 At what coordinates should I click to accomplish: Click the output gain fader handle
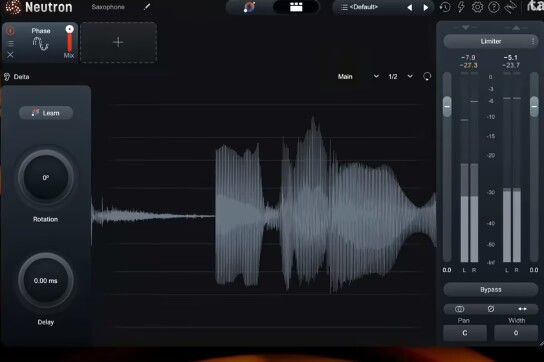click(x=534, y=106)
